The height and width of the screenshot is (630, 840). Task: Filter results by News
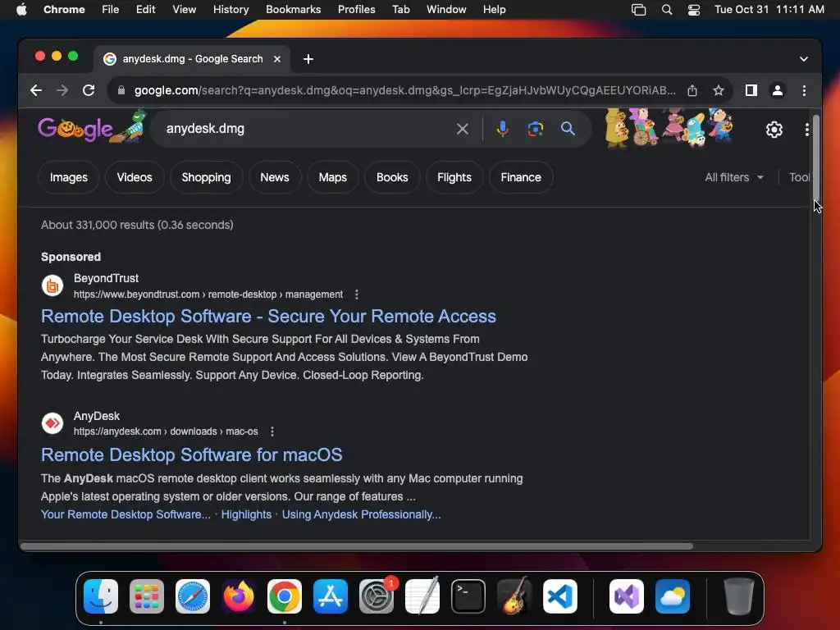coord(275,177)
